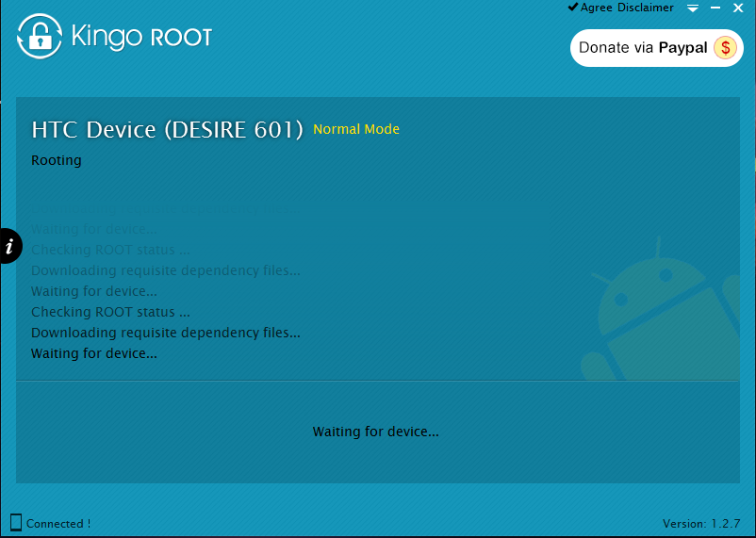Image resolution: width=756 pixels, height=538 pixels.
Task: Open the title bar dropdown arrow menu
Action: click(x=692, y=8)
